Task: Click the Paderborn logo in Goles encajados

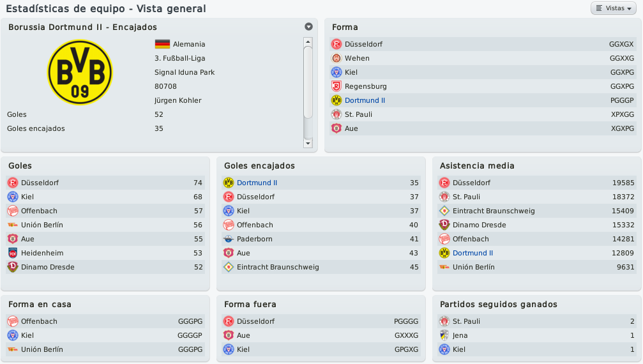Action: [229, 239]
